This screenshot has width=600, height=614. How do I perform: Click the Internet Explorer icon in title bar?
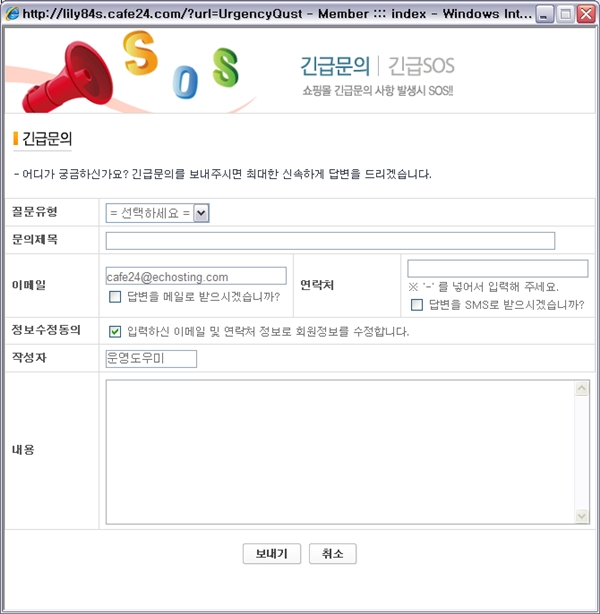13,14
